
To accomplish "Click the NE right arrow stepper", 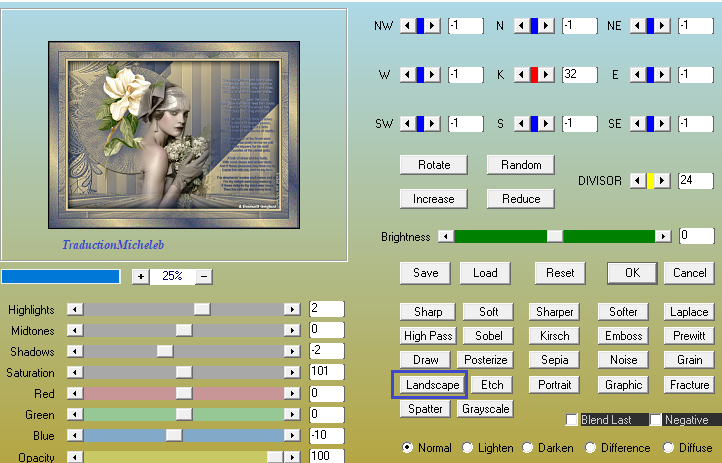I will click(662, 25).
